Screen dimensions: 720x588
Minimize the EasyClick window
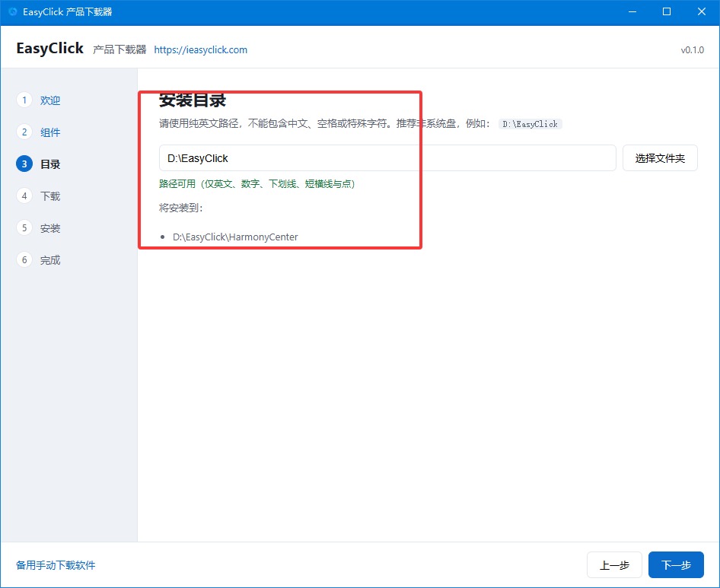632,12
